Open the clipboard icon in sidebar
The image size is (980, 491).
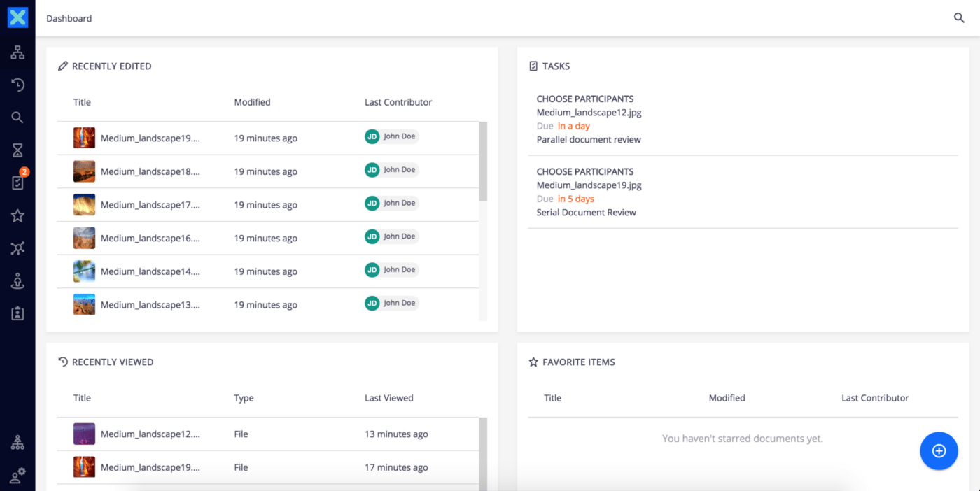click(17, 313)
